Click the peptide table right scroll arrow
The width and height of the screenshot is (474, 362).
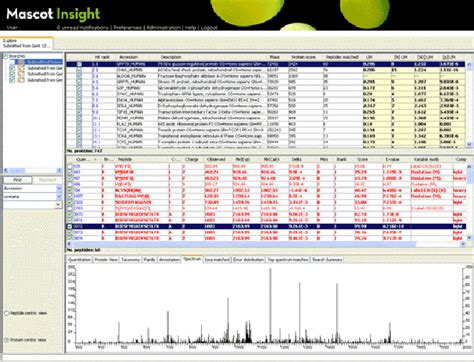tap(463, 244)
